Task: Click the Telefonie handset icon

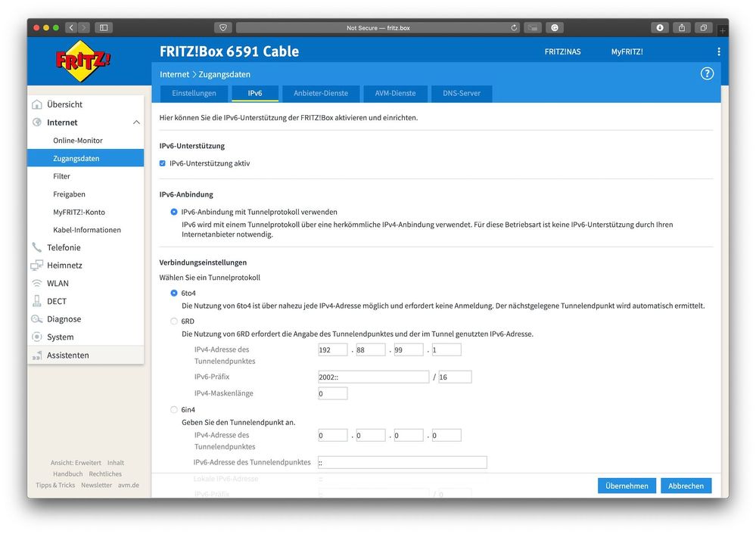Action: (x=36, y=247)
